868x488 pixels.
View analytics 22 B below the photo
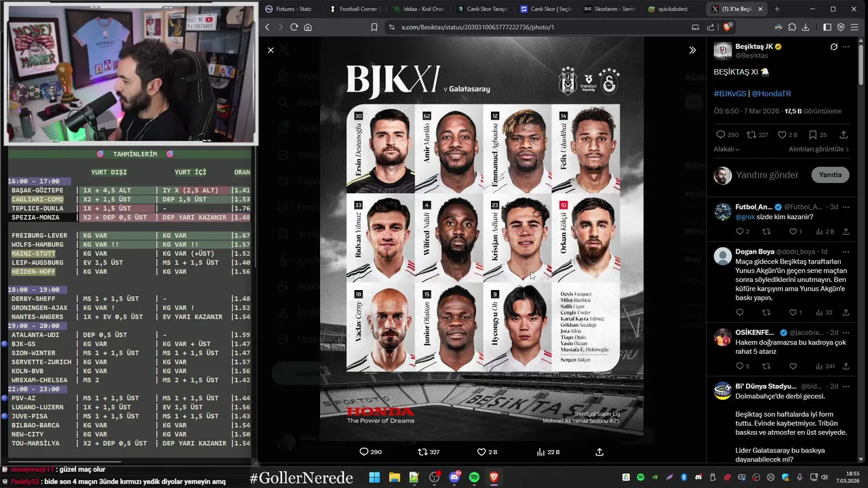pos(548,452)
